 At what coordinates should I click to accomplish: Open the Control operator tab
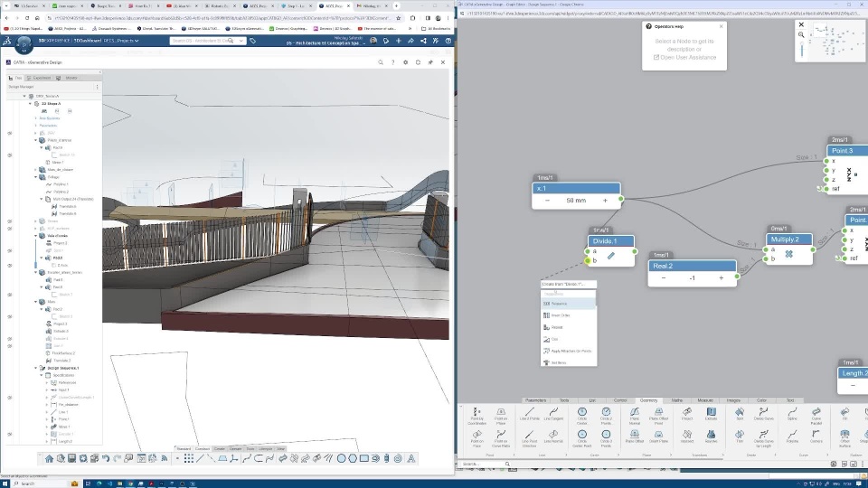coord(620,399)
